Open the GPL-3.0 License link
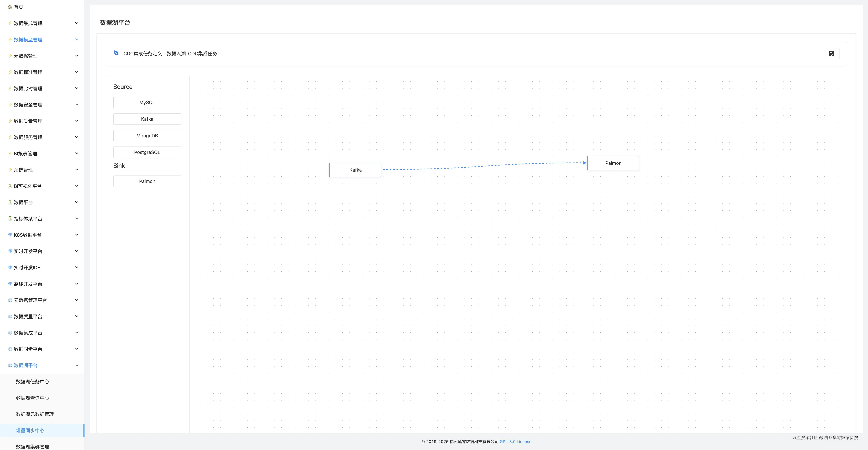The image size is (868, 450). pyautogui.click(x=515, y=442)
